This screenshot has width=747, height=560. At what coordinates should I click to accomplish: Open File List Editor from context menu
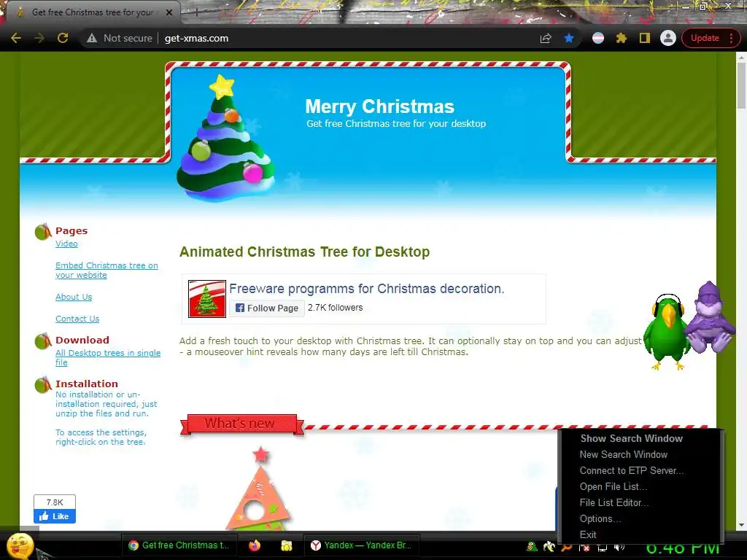[x=614, y=503]
